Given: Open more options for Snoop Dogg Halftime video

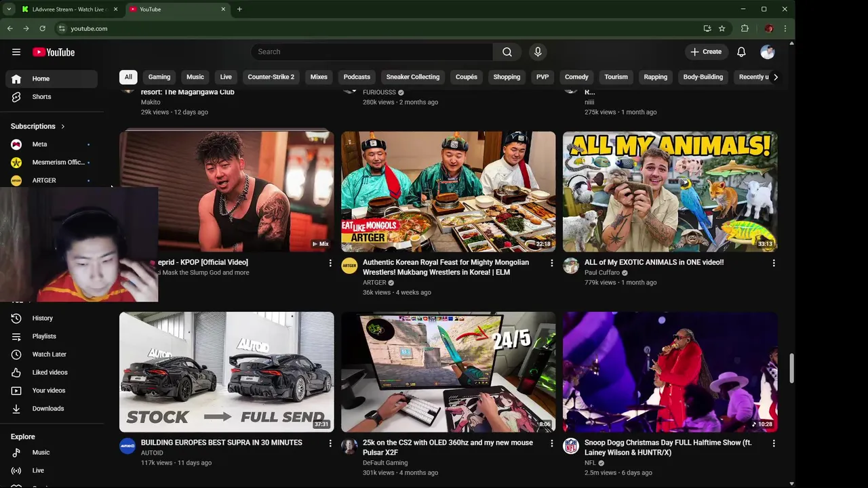Looking at the screenshot, I should click(x=774, y=443).
